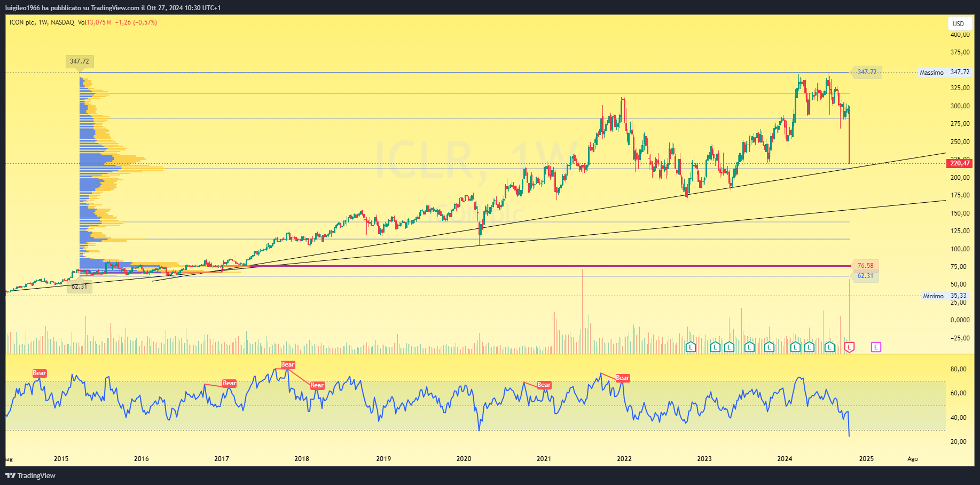
Task: Select the Bear label above 2022
Action: tap(623, 378)
